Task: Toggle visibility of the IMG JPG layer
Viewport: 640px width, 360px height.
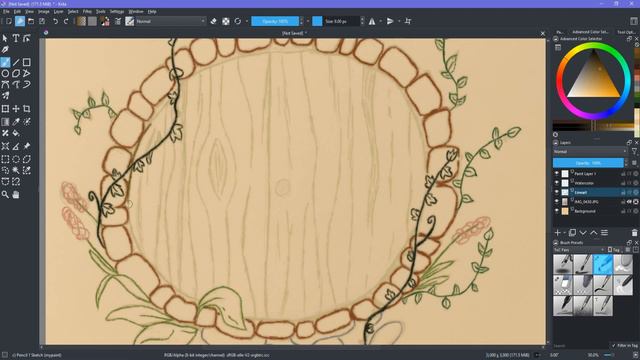Action: (557, 202)
